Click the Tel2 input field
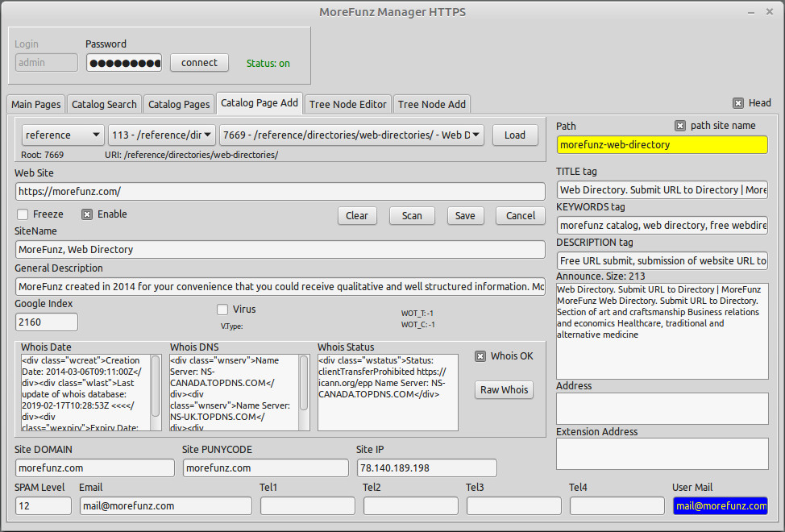Image resolution: width=785 pixels, height=532 pixels. click(411, 506)
